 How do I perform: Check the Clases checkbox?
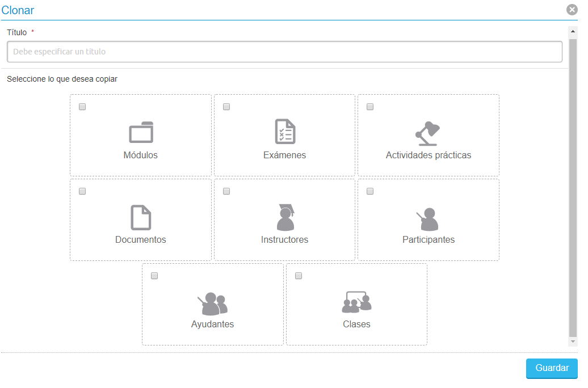pyautogui.click(x=299, y=276)
